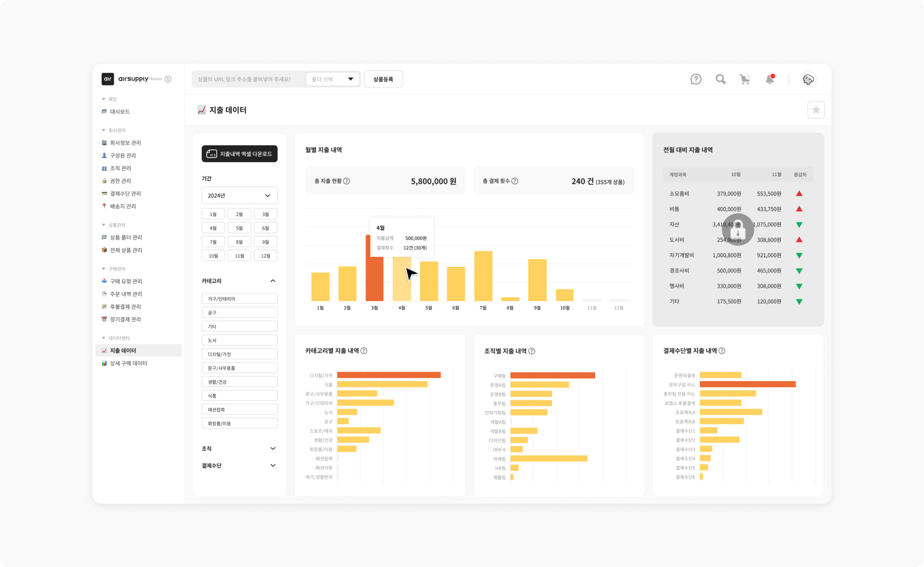Click the 상품등록 button
This screenshot has height=567, width=924.
[x=383, y=79]
